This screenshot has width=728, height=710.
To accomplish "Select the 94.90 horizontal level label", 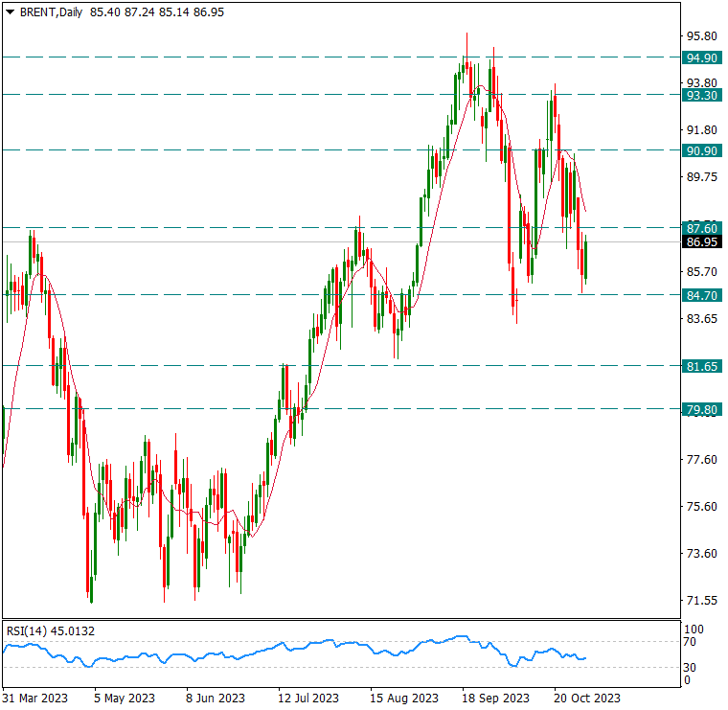I will (702, 58).
